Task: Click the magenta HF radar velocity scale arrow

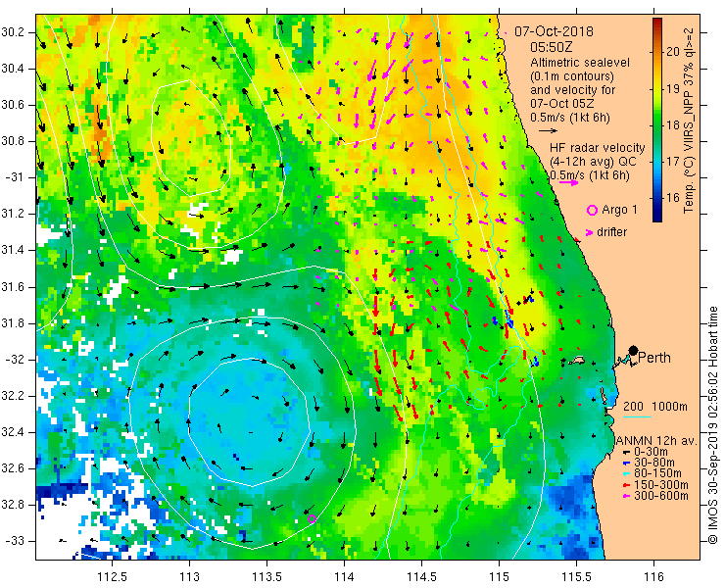Action: (568, 182)
